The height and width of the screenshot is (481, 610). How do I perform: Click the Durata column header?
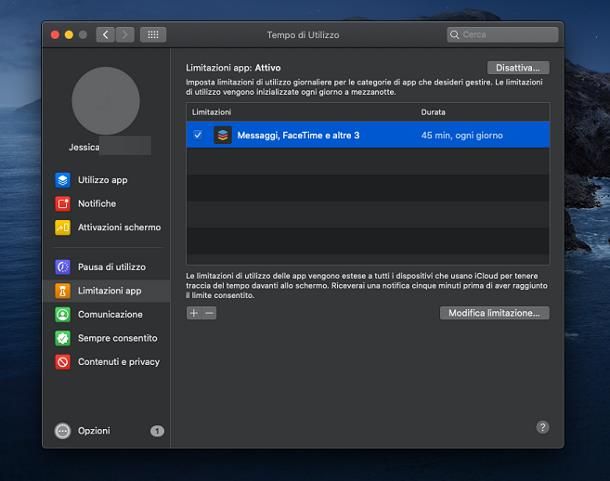(433, 112)
